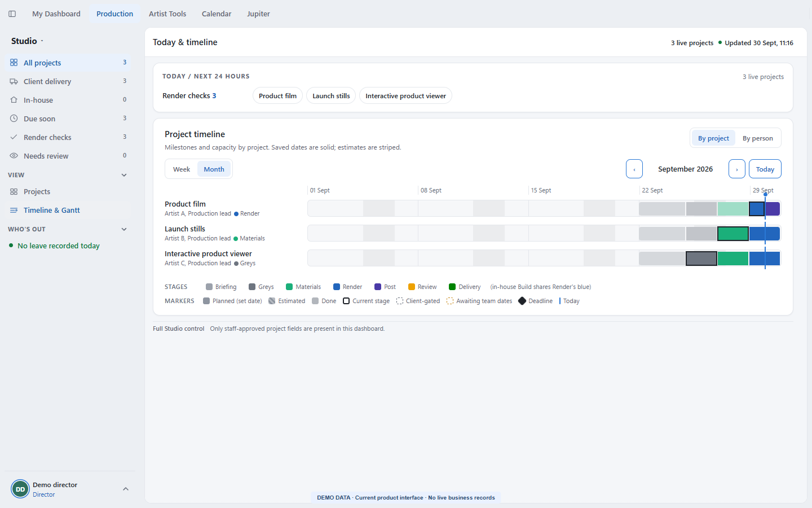
Task: Open My Dashboard tab
Action: pyautogui.click(x=56, y=14)
